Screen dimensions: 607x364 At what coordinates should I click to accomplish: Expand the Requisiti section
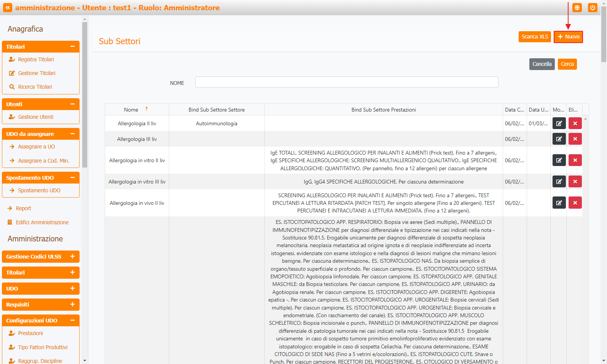pyautogui.click(x=72, y=305)
